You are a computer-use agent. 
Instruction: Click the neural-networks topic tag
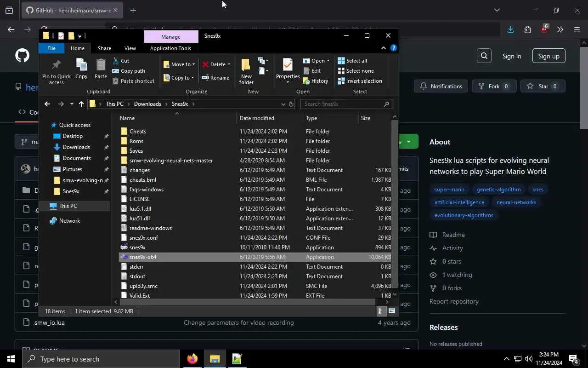(x=516, y=202)
